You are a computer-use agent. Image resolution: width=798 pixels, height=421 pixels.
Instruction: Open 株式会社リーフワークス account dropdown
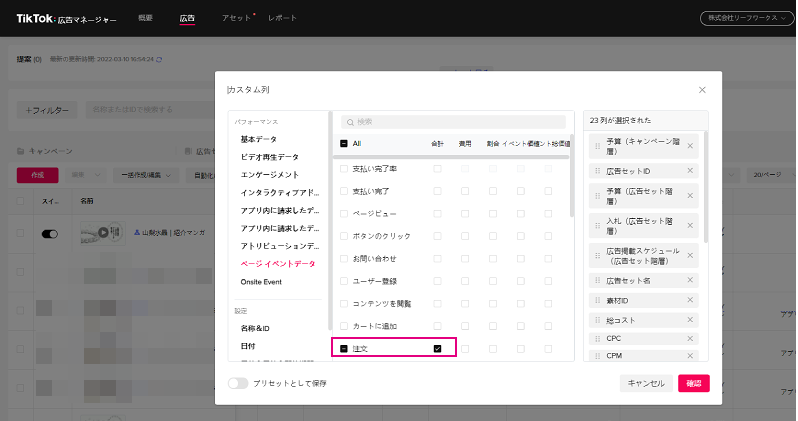pos(745,18)
